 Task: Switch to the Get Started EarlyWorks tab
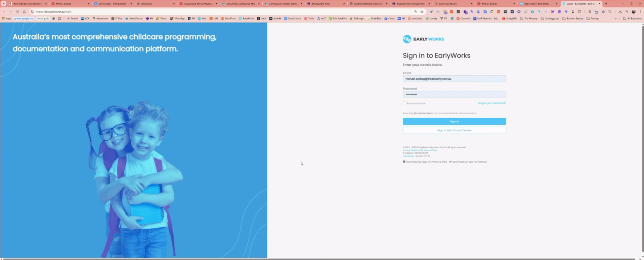[539, 4]
